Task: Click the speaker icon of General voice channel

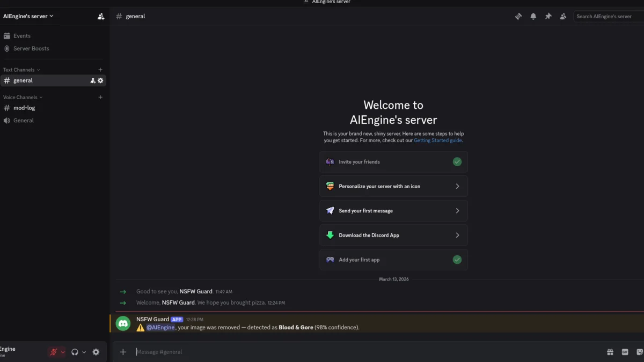Action: pyautogui.click(x=7, y=121)
